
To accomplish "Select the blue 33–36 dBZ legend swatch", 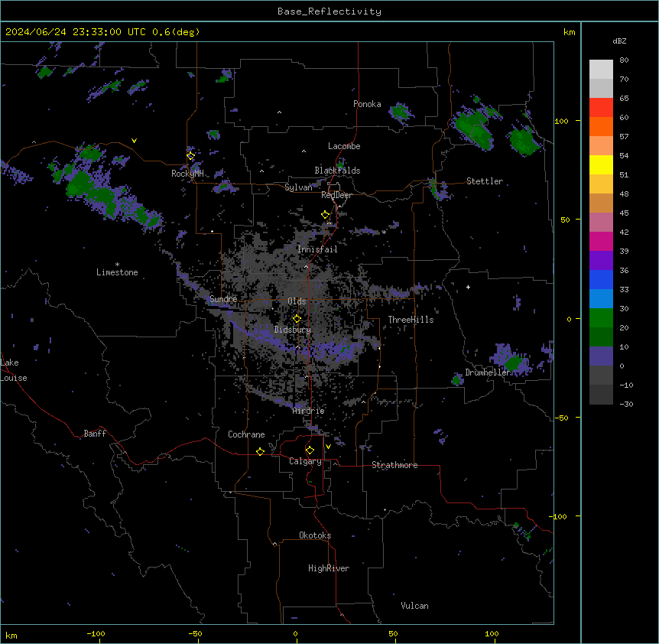I will point(601,279).
